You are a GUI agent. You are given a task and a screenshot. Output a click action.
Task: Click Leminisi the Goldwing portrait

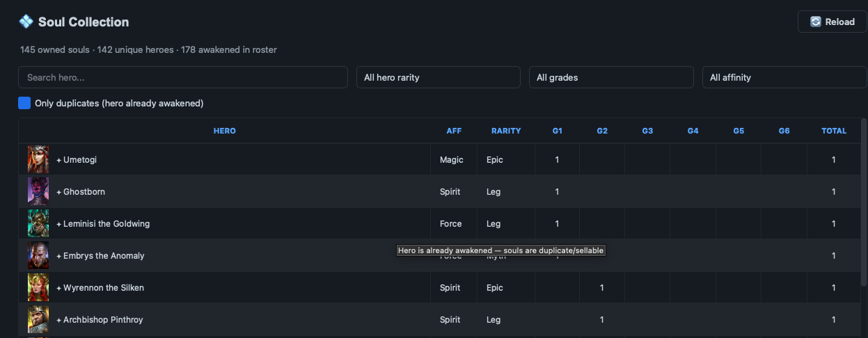(38, 223)
